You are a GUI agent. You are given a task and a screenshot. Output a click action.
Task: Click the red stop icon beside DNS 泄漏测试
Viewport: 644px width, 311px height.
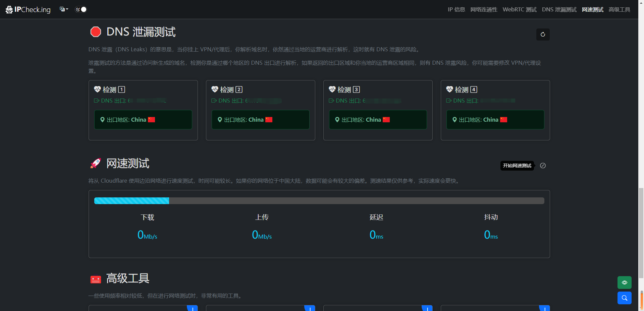tap(96, 32)
